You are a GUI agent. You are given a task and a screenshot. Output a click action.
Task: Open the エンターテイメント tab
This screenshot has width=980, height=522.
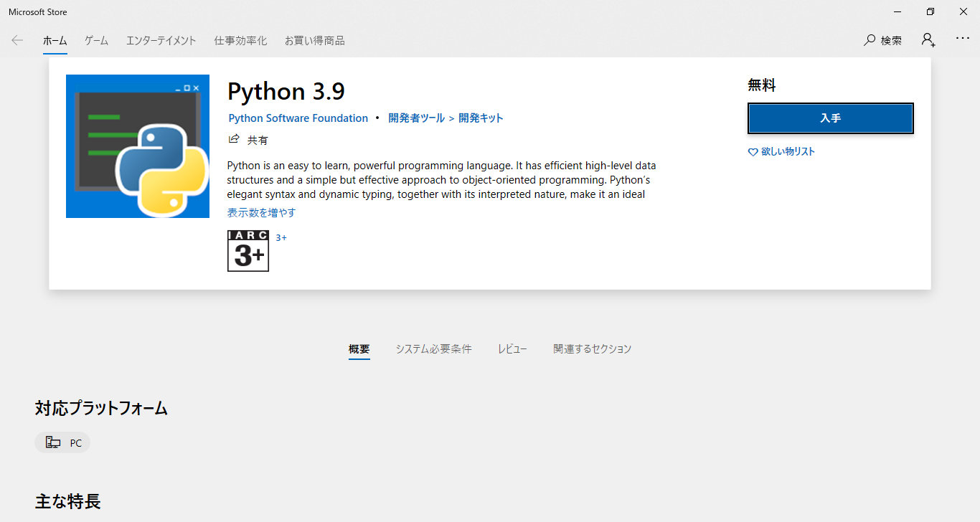[161, 41]
